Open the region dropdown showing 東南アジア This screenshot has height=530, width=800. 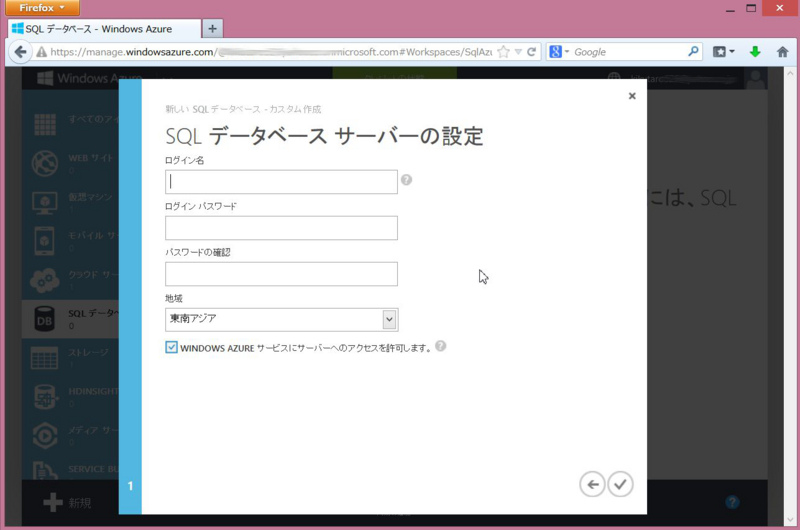click(282, 319)
